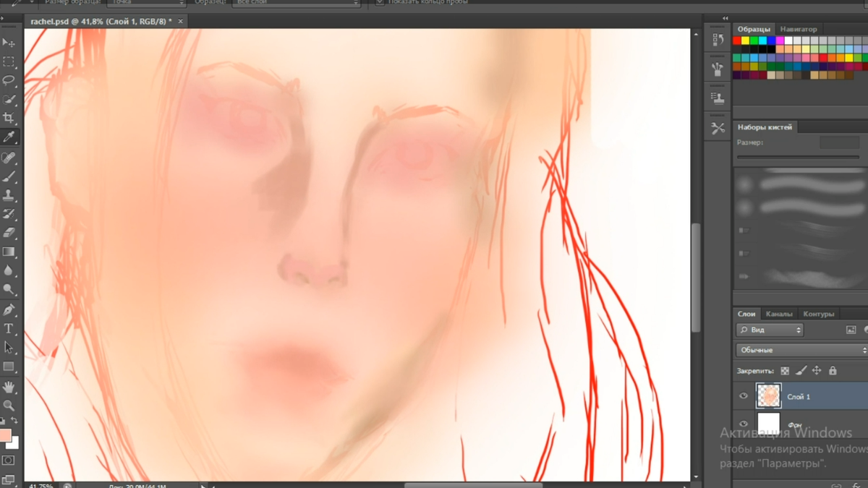Open the collapsed Brush Presets panel icon
The width and height of the screenshot is (868, 488).
718,70
